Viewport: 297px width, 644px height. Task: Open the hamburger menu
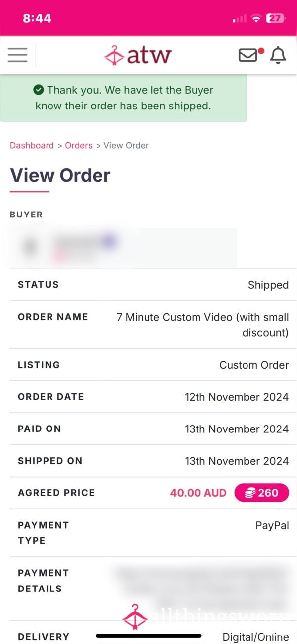18,54
